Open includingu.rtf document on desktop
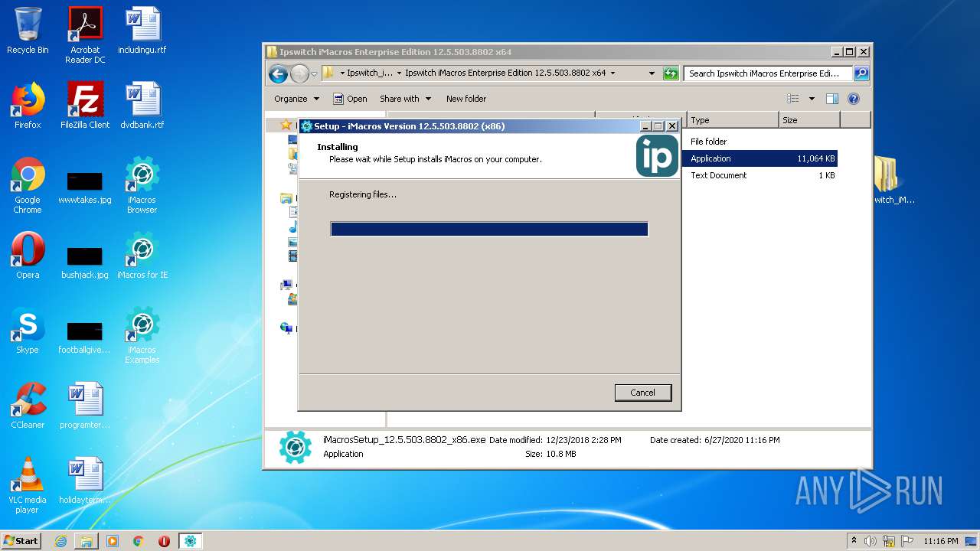 142,31
